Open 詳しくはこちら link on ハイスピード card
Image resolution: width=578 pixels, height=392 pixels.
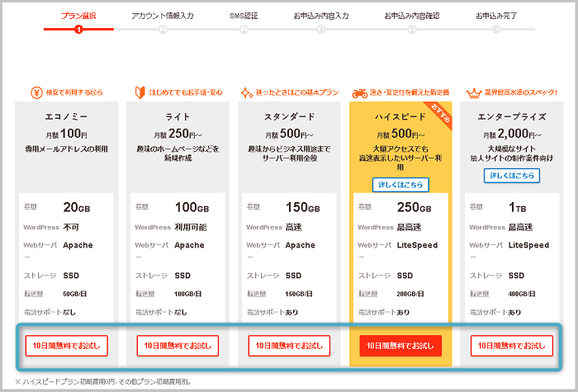click(400, 185)
